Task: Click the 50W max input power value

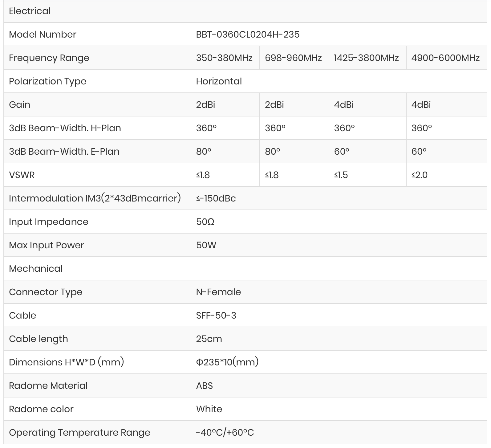Action: [x=206, y=245]
